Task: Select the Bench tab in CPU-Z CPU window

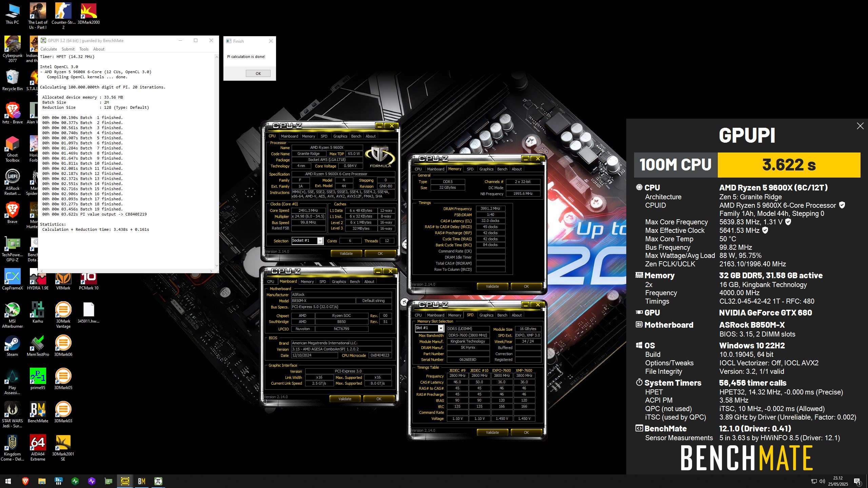Action: point(356,136)
